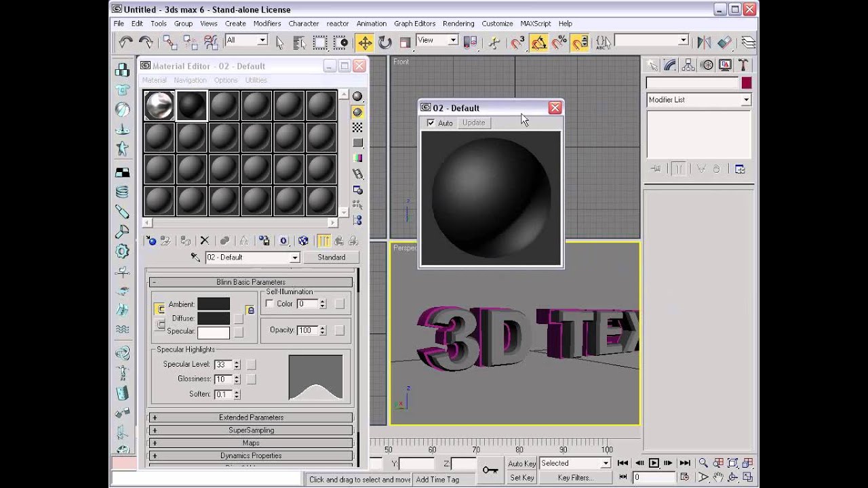Click the Standard material type button

[331, 258]
